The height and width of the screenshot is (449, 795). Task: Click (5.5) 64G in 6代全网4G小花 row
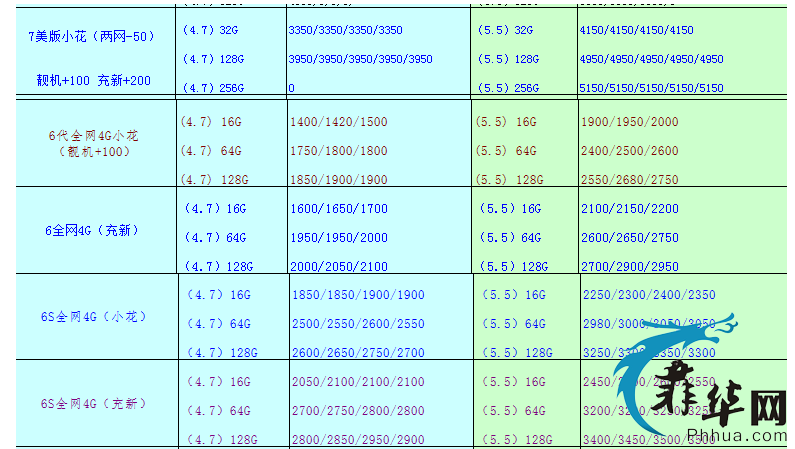(506, 151)
